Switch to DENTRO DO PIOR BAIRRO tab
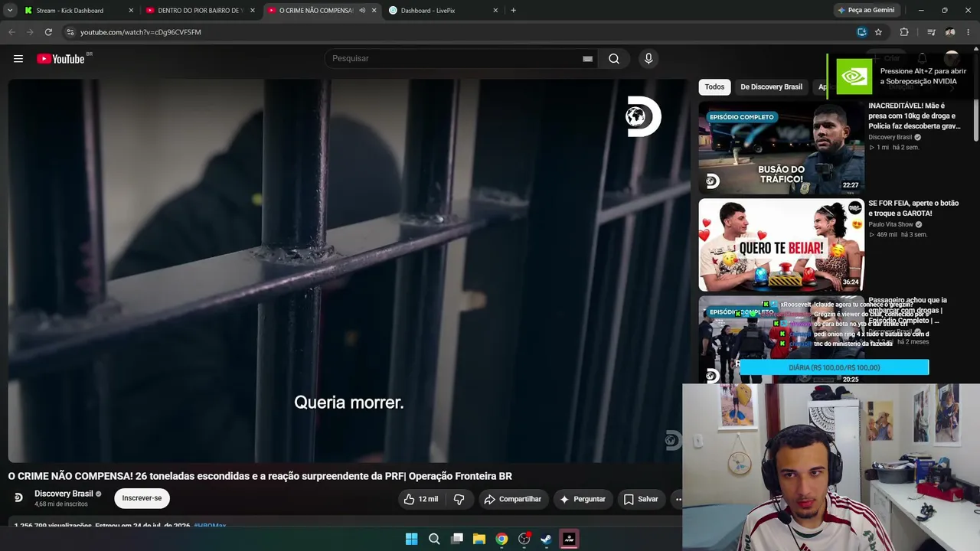 [x=200, y=11]
